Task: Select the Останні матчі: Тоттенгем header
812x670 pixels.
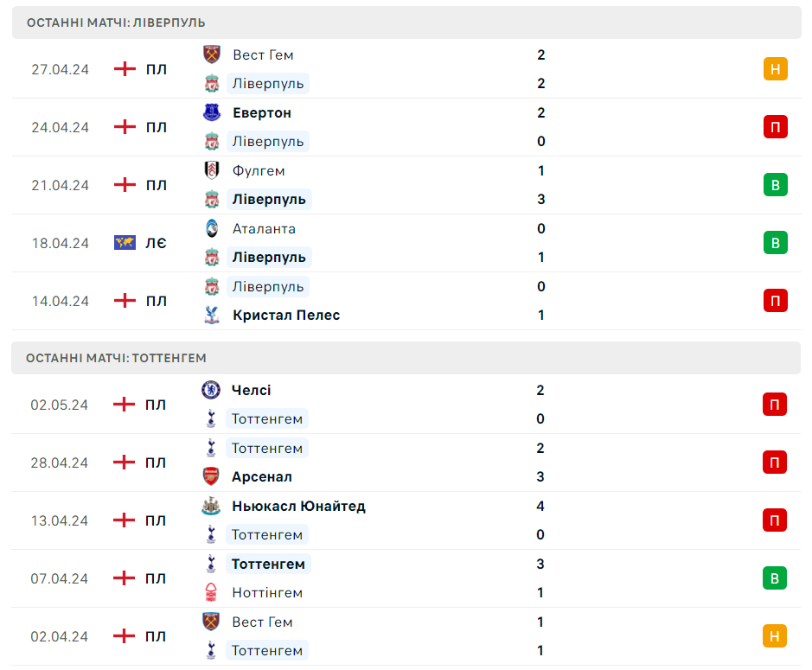Action: click(406, 358)
